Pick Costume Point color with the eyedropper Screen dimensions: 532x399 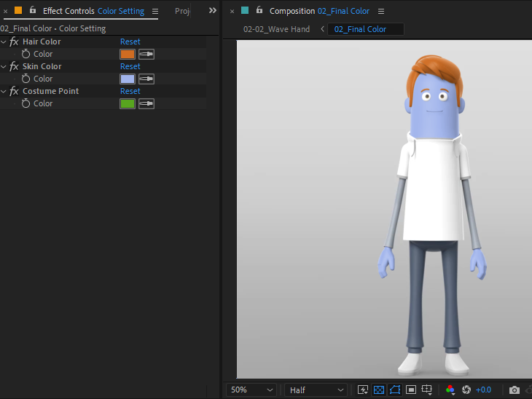point(146,103)
